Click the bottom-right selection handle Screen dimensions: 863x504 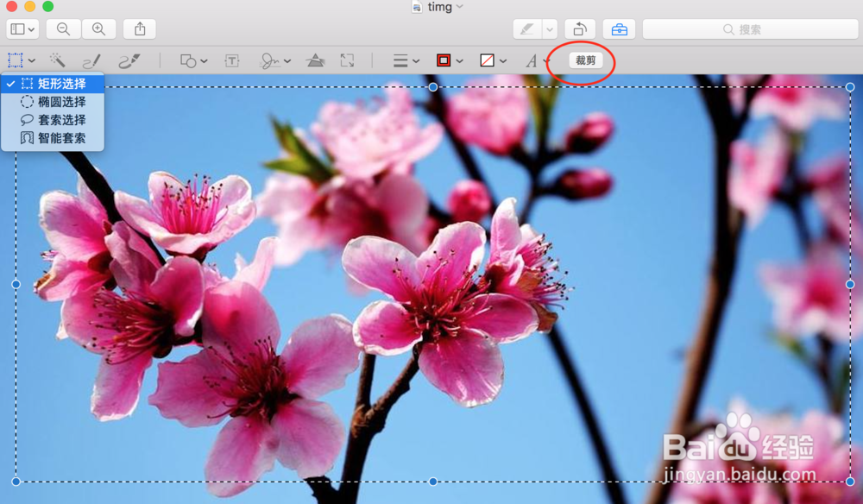pos(850,482)
